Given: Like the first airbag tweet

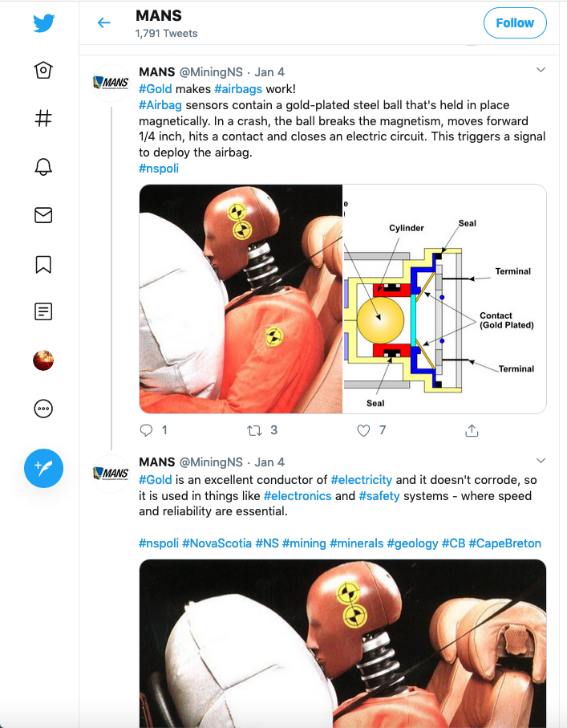Looking at the screenshot, I should pos(363,430).
